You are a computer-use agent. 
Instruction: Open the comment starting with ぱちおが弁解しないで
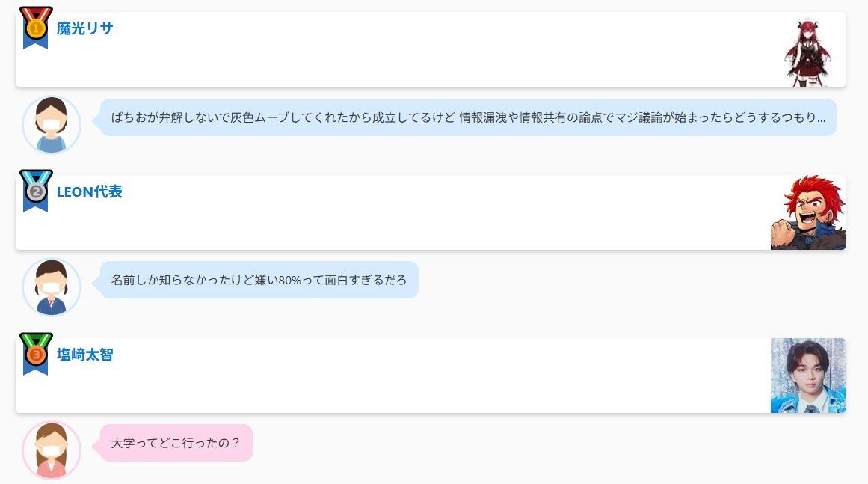(x=468, y=117)
